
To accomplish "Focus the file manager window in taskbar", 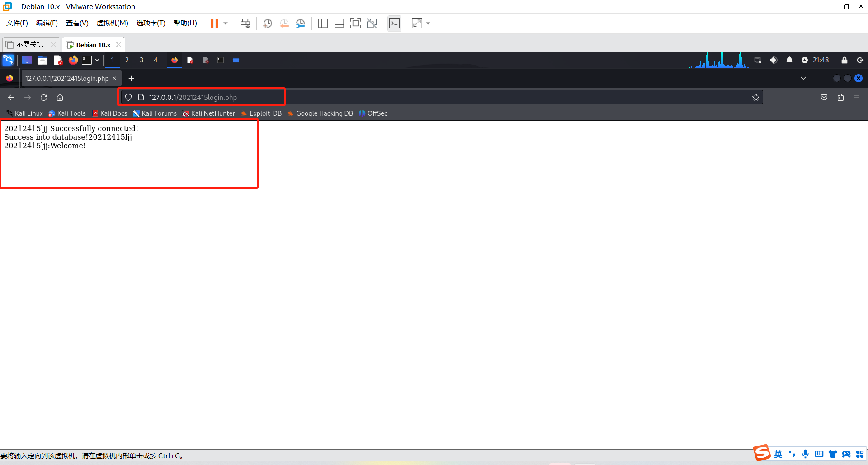I will coord(236,60).
